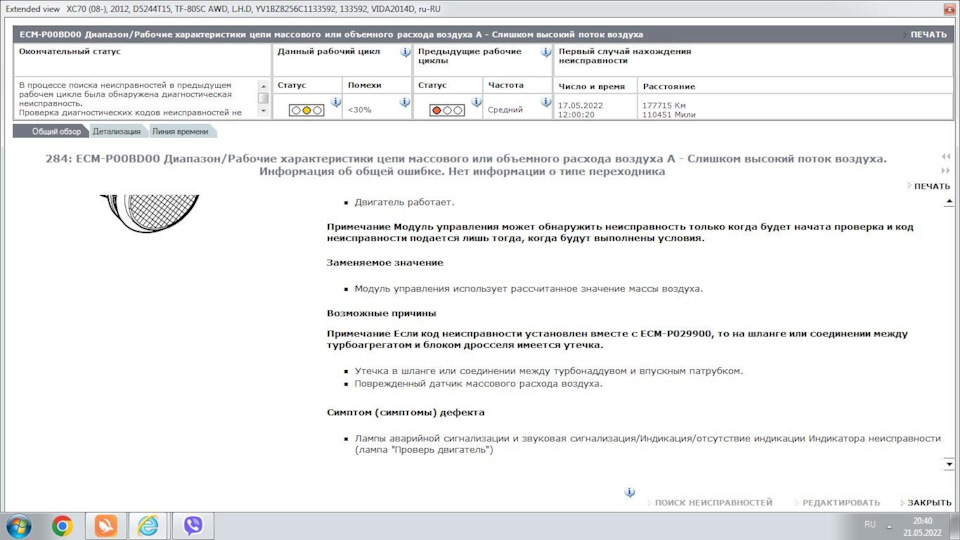Close the Extended view window
This screenshot has height=540, width=960.
[x=949, y=9]
